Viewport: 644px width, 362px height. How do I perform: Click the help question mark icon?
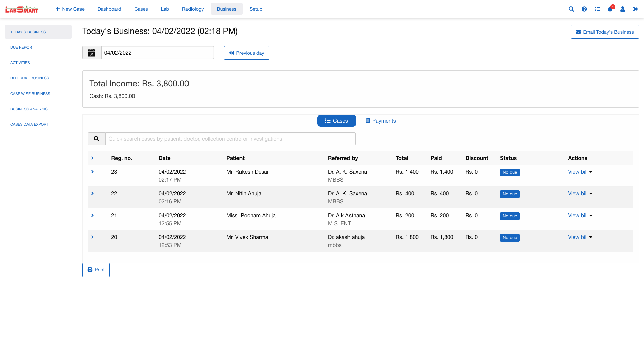[584, 9]
